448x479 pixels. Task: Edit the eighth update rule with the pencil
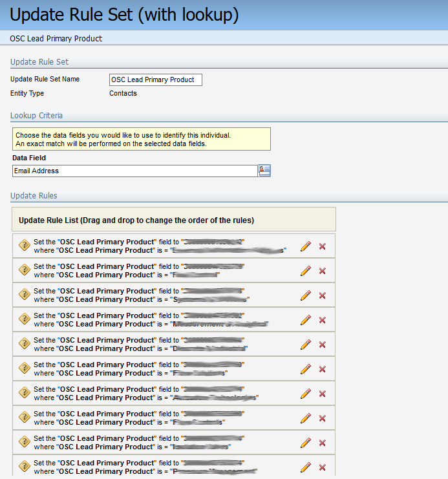coord(306,418)
